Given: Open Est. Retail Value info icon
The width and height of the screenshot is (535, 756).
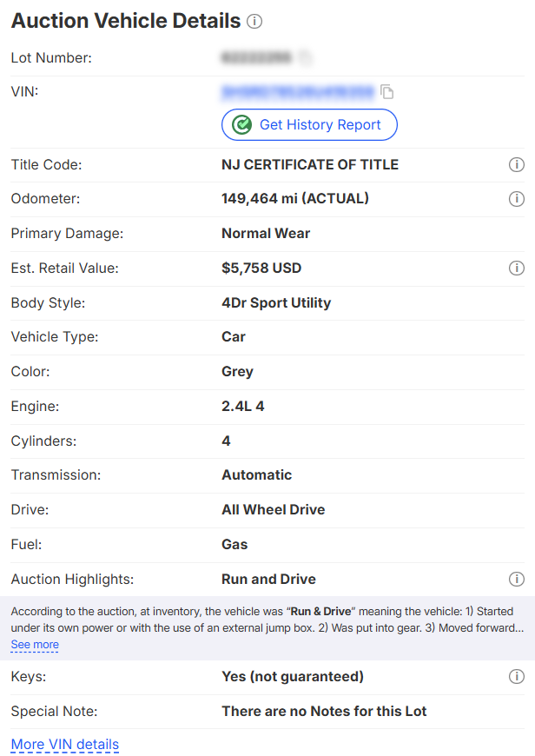Looking at the screenshot, I should coord(516,269).
